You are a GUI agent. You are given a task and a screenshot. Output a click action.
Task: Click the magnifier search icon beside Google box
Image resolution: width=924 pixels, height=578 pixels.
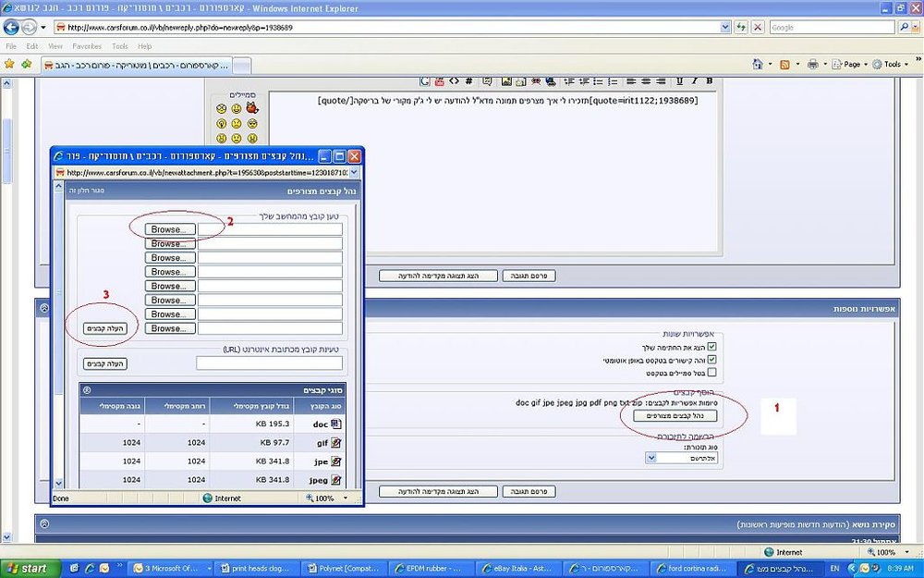pyautogui.click(x=904, y=27)
